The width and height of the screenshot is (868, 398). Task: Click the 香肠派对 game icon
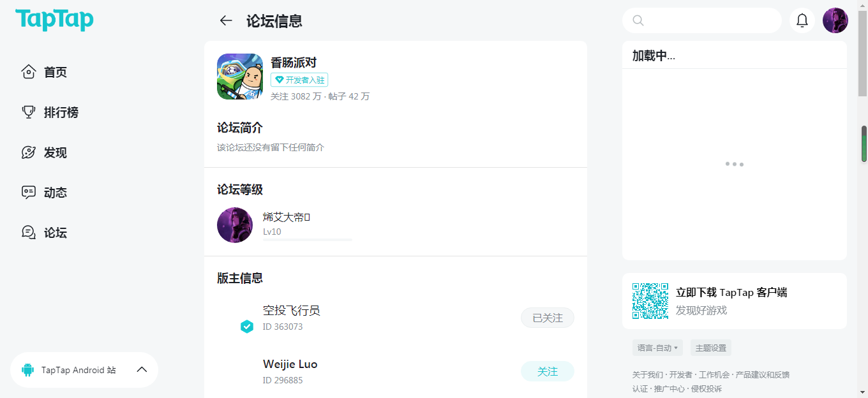(x=240, y=77)
